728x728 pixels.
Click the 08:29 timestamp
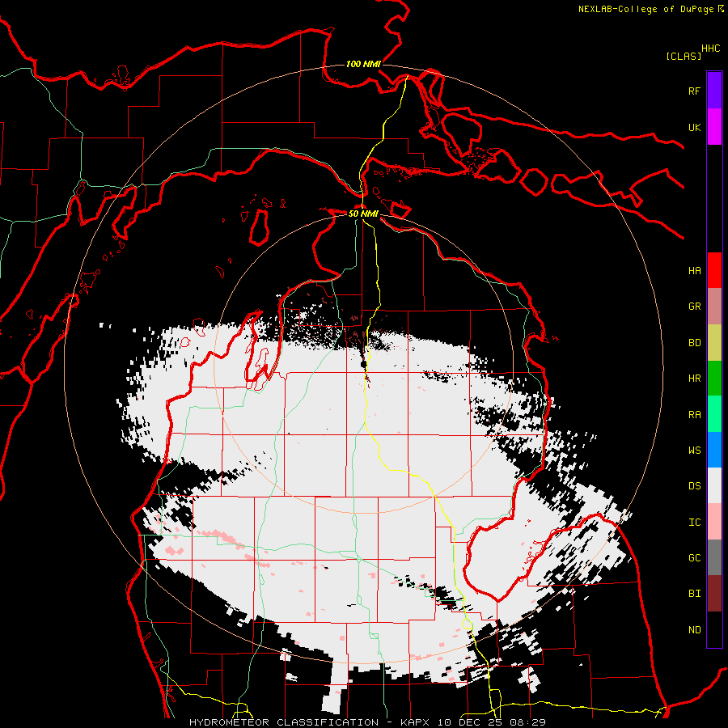point(527,722)
